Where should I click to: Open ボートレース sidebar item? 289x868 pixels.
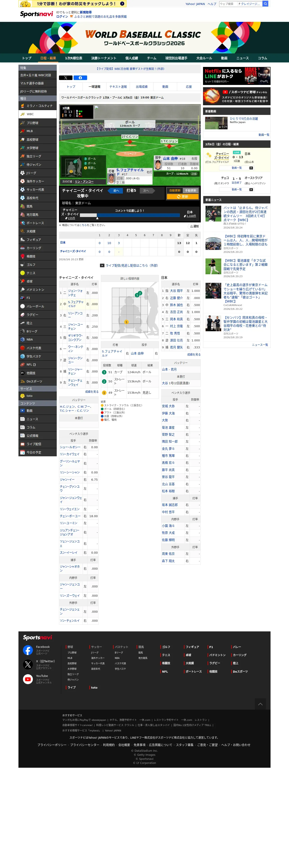37,223
